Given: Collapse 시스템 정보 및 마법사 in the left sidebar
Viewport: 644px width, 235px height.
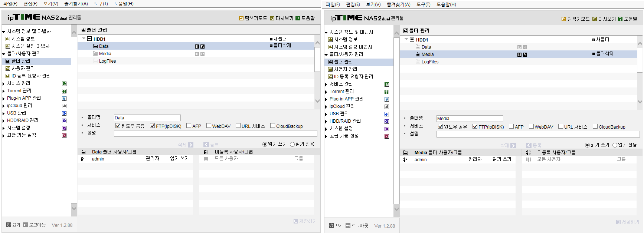Looking at the screenshot, I should [4, 32].
